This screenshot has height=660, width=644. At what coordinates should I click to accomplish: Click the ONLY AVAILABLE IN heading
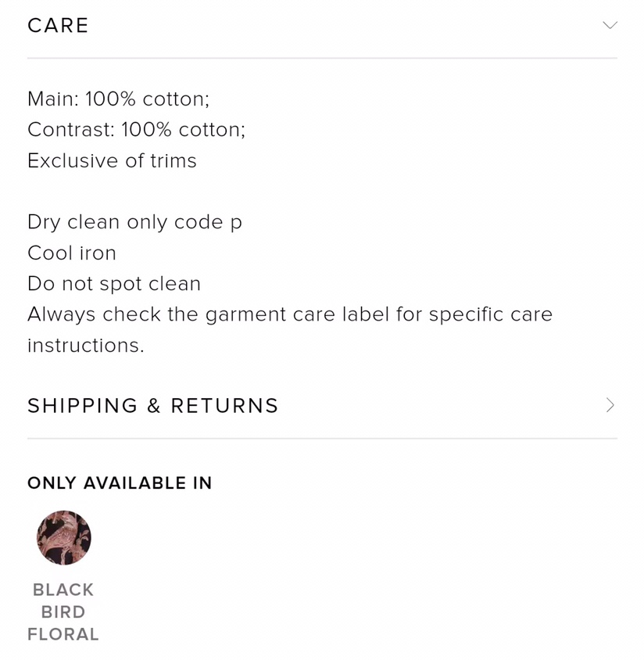(x=120, y=483)
